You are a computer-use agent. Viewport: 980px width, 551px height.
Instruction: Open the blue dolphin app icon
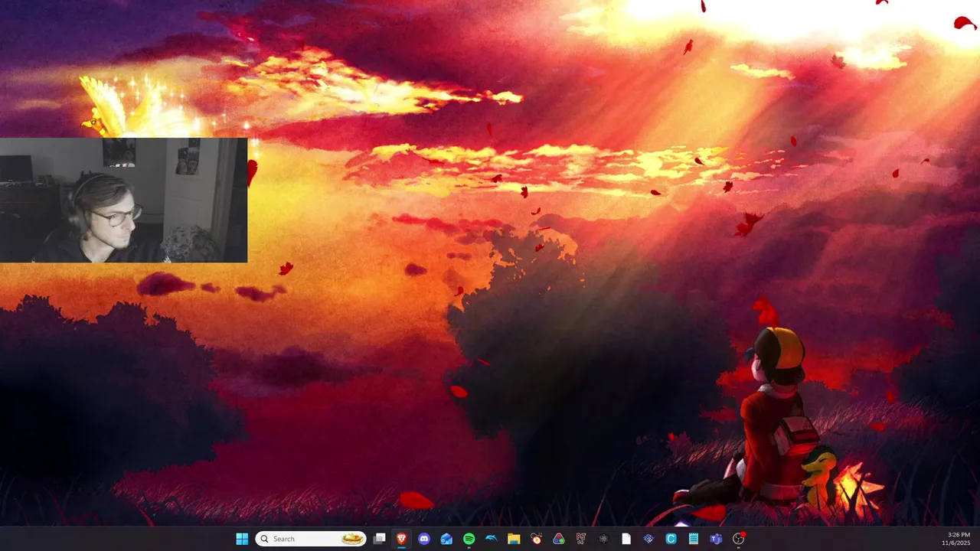coord(492,539)
